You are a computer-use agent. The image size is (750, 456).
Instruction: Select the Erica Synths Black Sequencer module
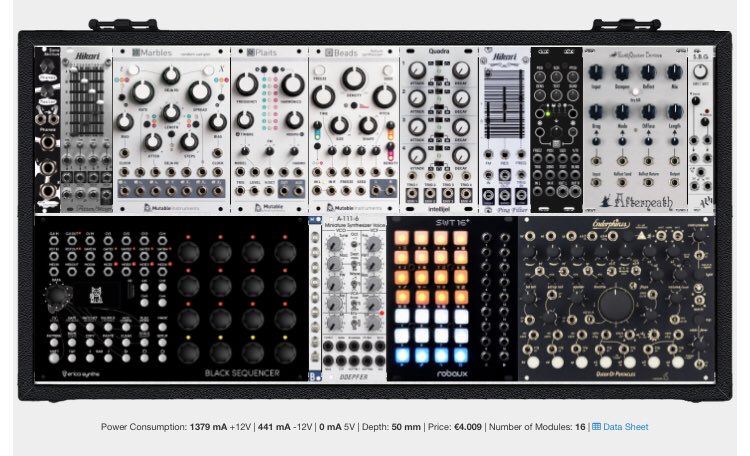point(171,299)
